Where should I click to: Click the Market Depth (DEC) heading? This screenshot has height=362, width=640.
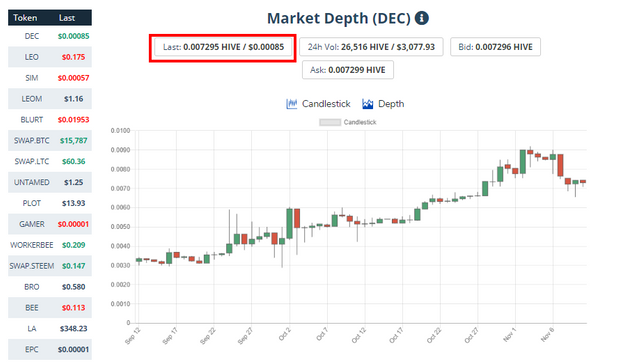339,18
